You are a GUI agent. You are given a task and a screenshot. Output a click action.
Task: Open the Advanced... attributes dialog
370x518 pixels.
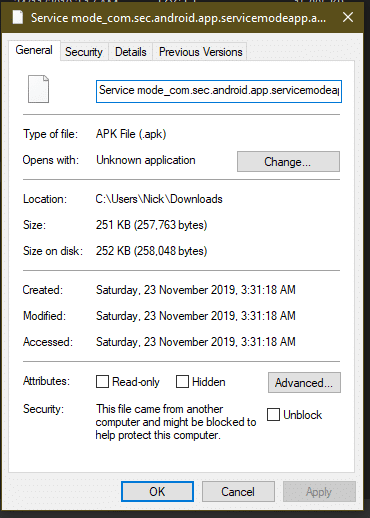point(304,383)
